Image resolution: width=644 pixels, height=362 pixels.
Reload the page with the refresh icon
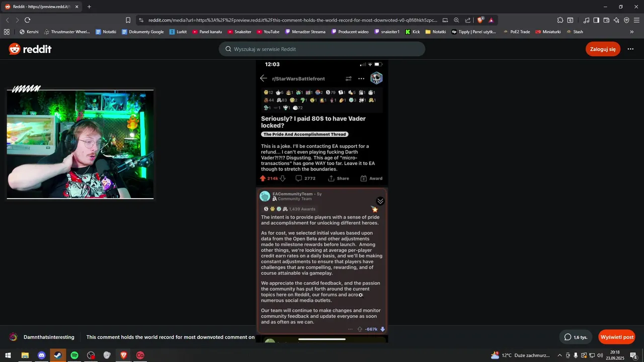(28, 20)
